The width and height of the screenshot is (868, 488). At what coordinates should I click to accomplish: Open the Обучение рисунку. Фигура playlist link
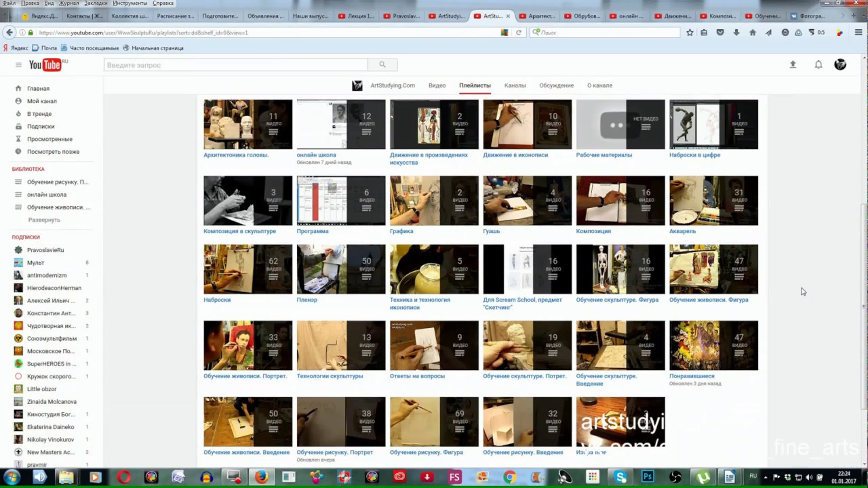click(426, 452)
